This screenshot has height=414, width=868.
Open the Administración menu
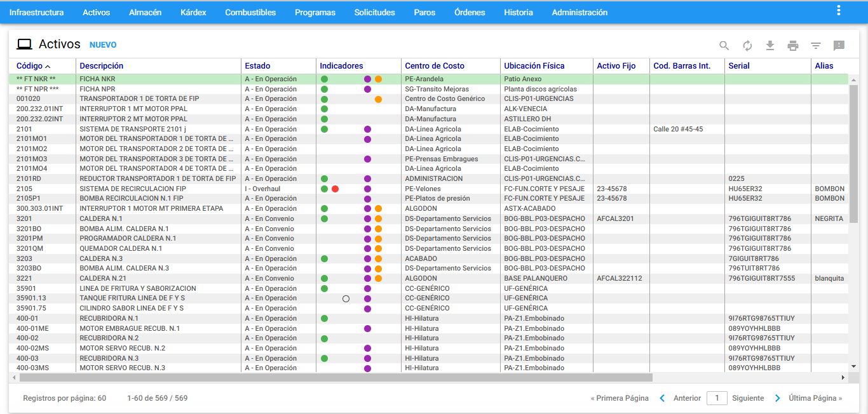580,12
